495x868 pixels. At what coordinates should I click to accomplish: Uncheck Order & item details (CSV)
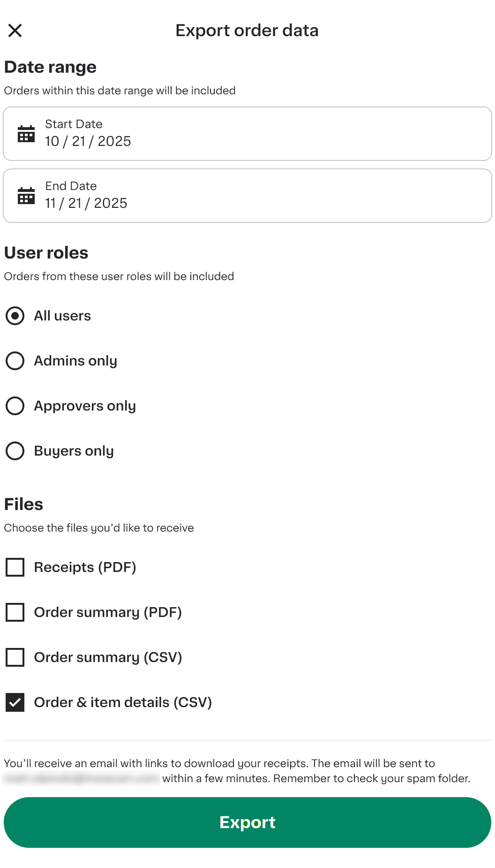coord(15,702)
